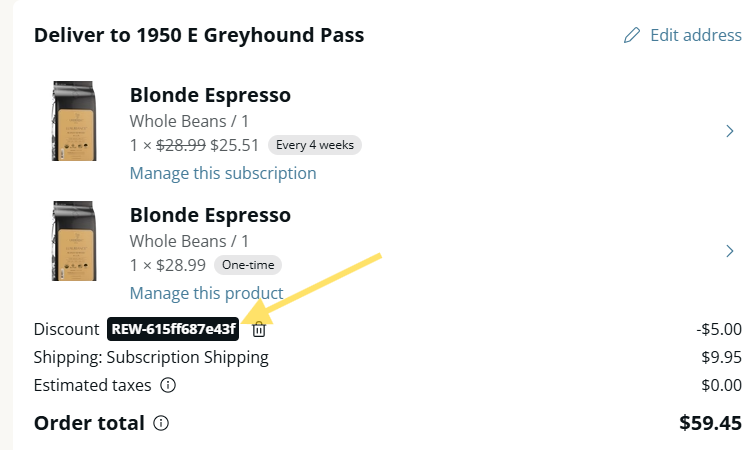The width and height of the screenshot is (756, 450).
Task: Click the Edit address link
Action: tap(695, 36)
